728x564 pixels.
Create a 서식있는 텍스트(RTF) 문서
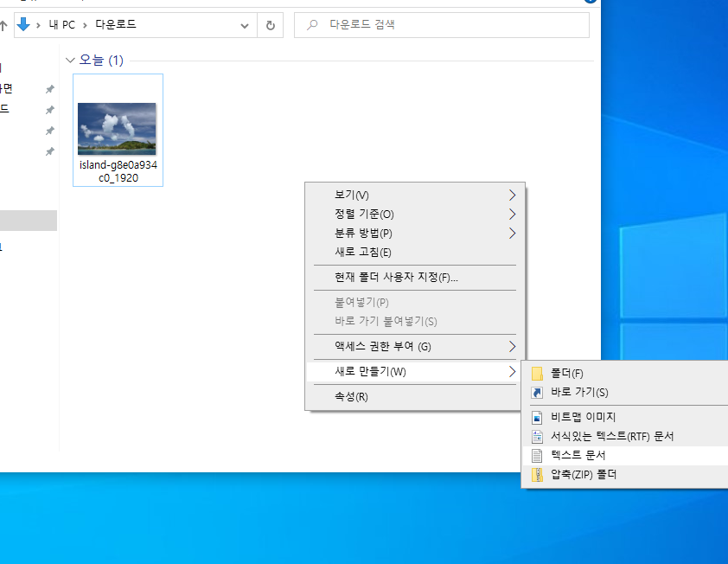pyautogui.click(x=625, y=437)
